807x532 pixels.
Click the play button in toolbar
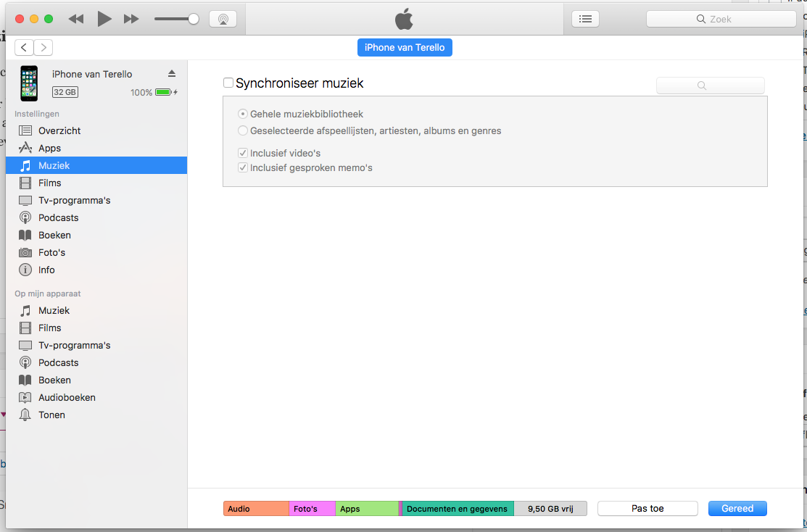click(104, 19)
